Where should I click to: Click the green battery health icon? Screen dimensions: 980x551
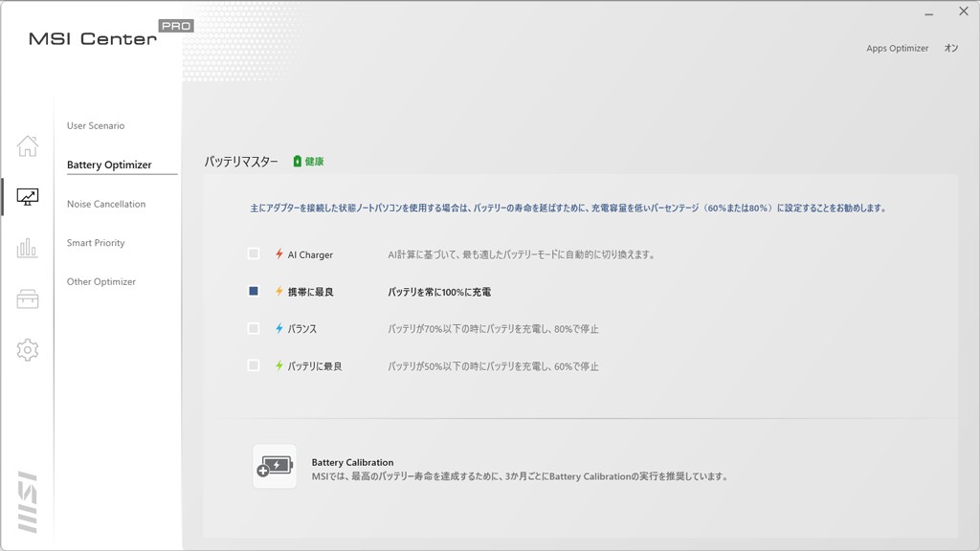point(298,161)
